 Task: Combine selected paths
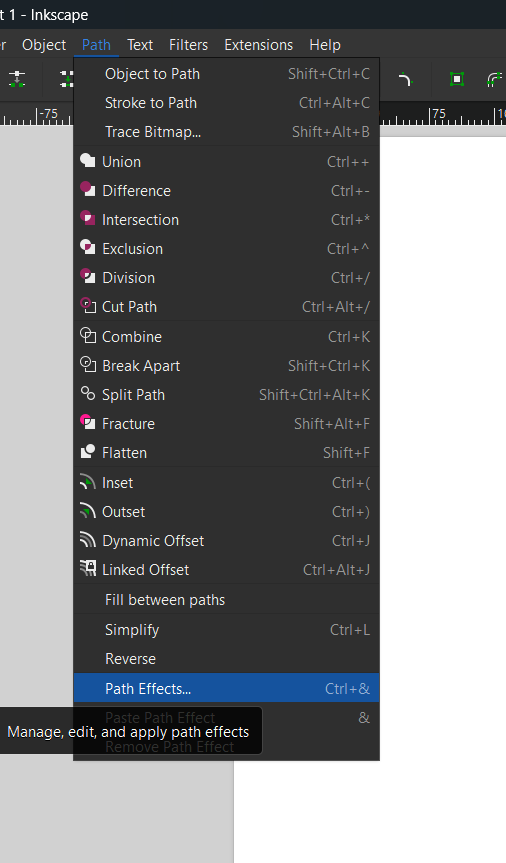pos(226,337)
